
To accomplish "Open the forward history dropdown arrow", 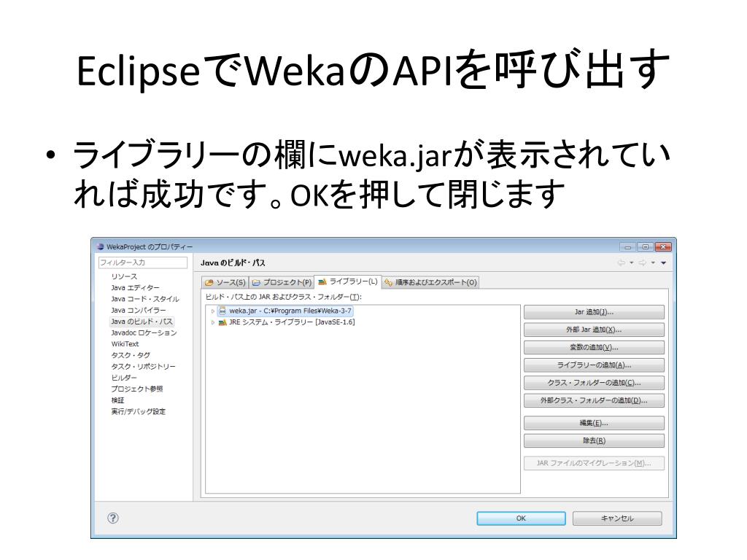I will click(653, 262).
